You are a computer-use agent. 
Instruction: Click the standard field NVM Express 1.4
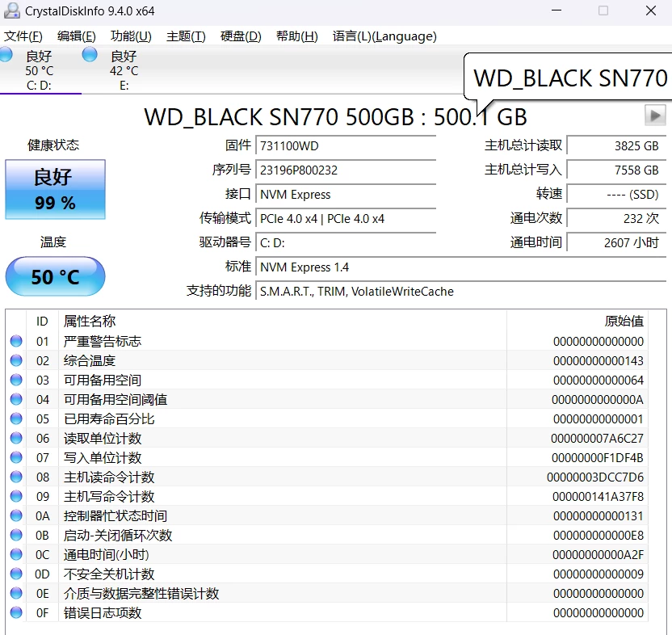[460, 267]
